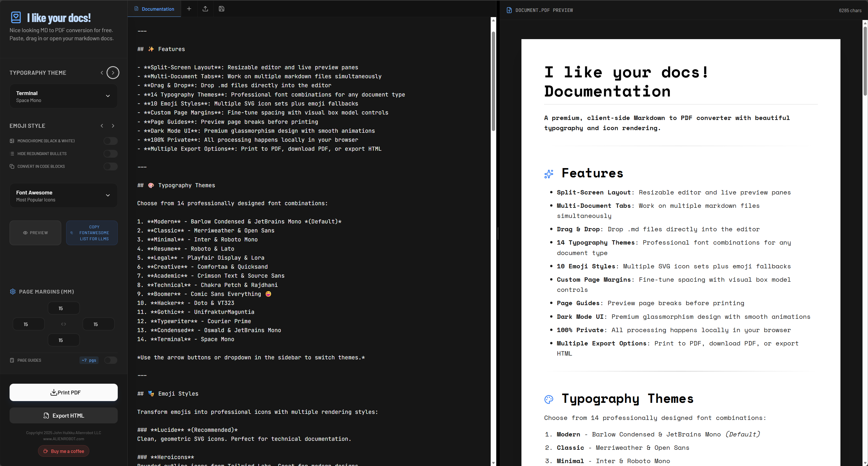This screenshot has height=466, width=868.
Task: Click the Print PDF button
Action: [63, 392]
